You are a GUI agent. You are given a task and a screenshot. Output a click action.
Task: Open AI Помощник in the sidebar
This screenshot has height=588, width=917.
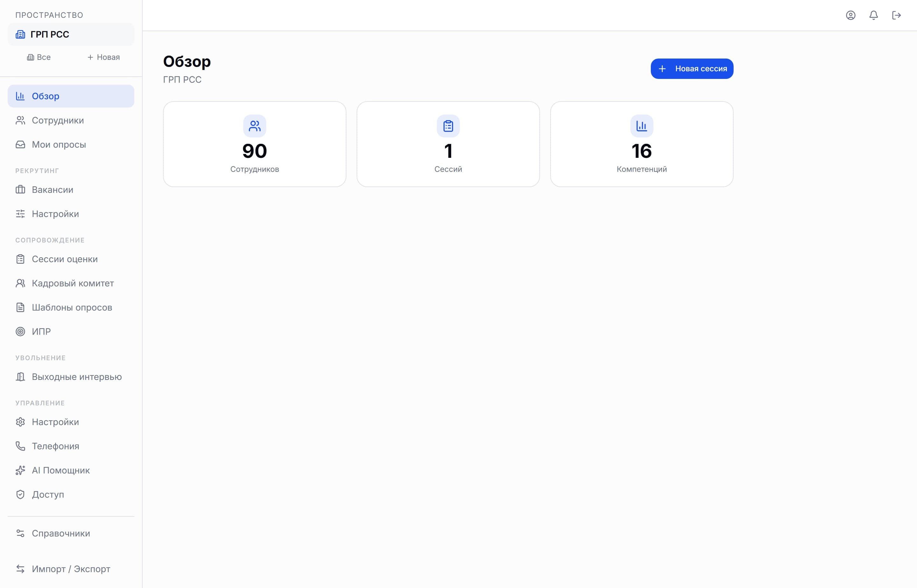click(71, 470)
